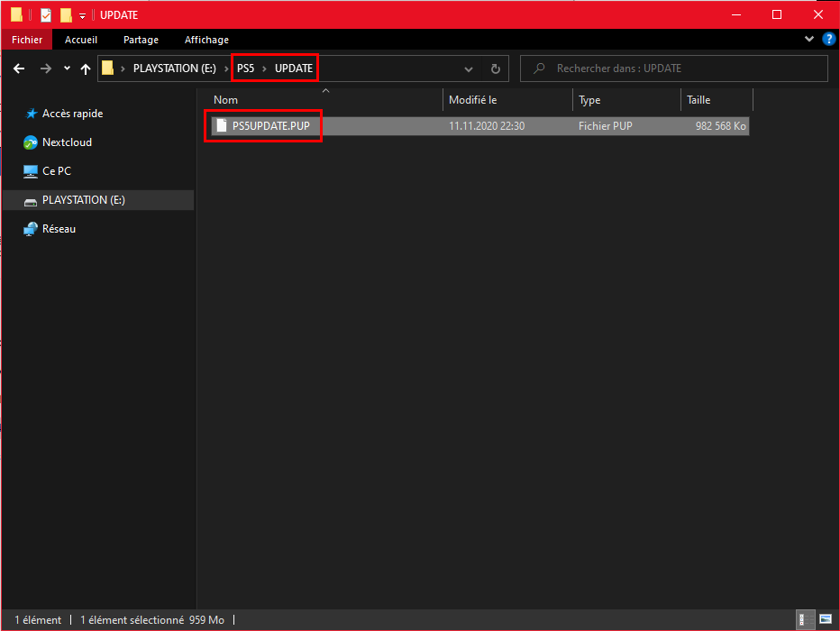The height and width of the screenshot is (631, 840).
Task: Open the address bar history dropdown
Action: pyautogui.click(x=468, y=69)
